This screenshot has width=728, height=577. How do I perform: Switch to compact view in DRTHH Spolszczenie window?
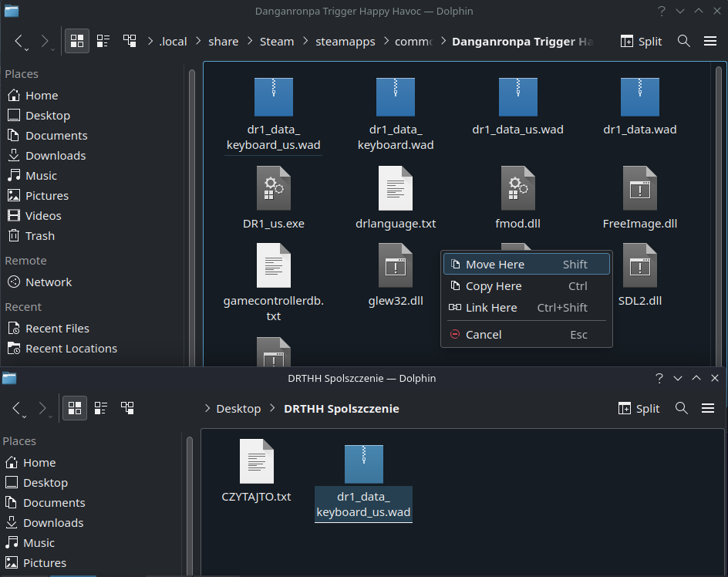coord(101,408)
